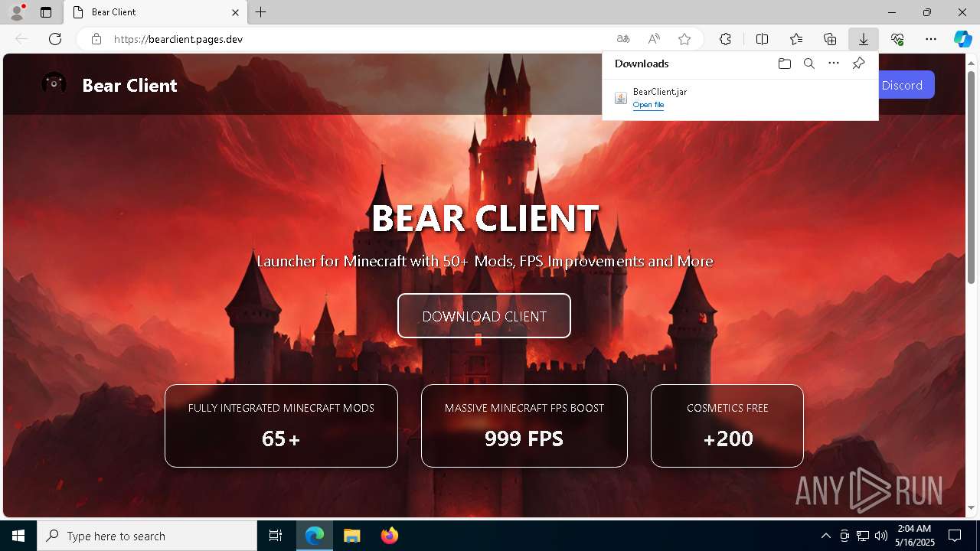Open the Windows Start menu
Viewport: 980px width, 551px height.
point(18,536)
